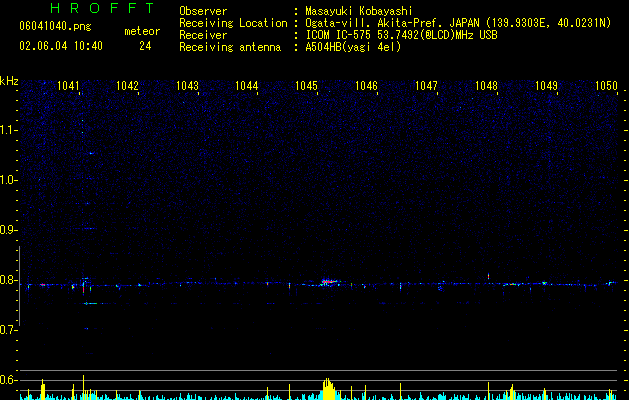Select the A504HB(yagi 4el) antenna text
The height and width of the screenshot is (400, 629).
point(353,47)
